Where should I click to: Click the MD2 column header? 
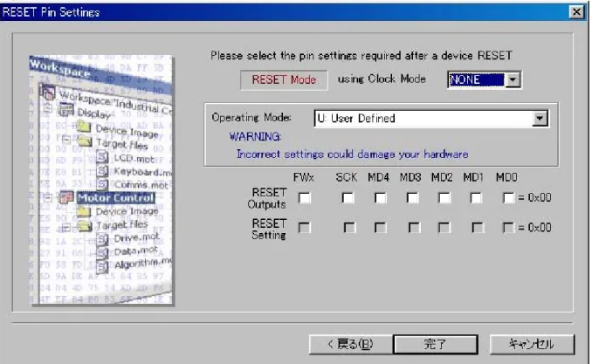(x=442, y=177)
